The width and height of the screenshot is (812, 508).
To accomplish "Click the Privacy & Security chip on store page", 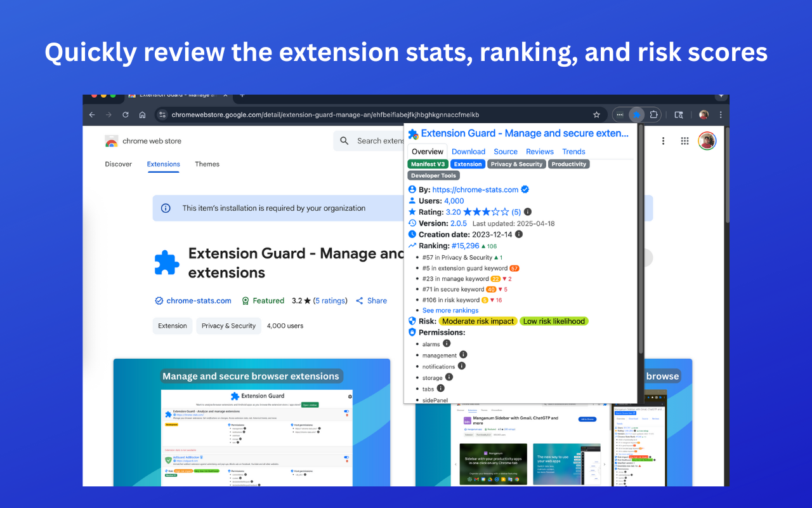I will tap(228, 326).
